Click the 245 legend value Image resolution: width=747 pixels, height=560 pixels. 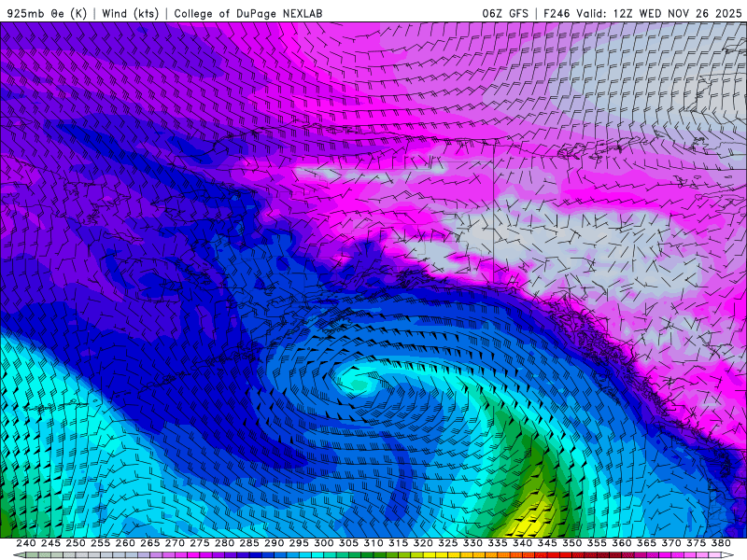pyautogui.click(x=50, y=543)
